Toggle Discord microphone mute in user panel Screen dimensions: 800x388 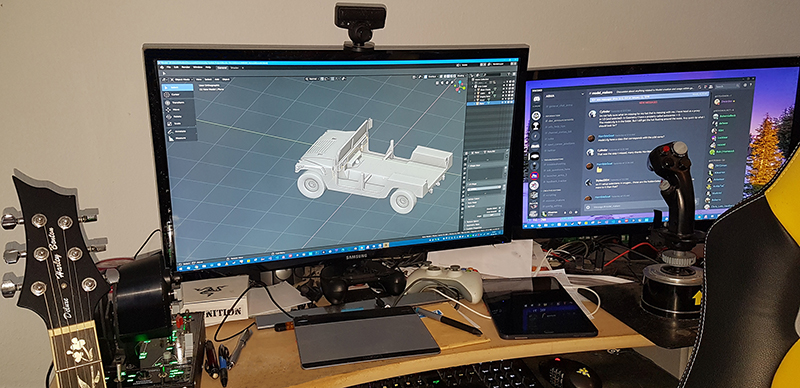tap(565, 212)
